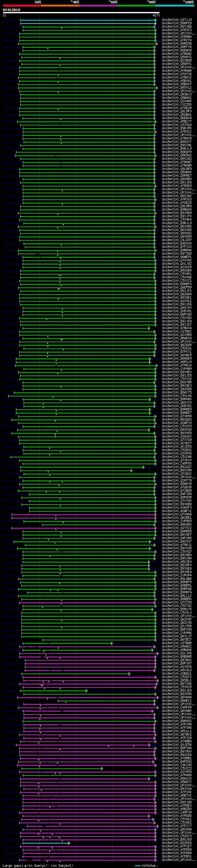
Task: Open hit UniRef100_C0Z2M0
Action: (x=176, y=104)
